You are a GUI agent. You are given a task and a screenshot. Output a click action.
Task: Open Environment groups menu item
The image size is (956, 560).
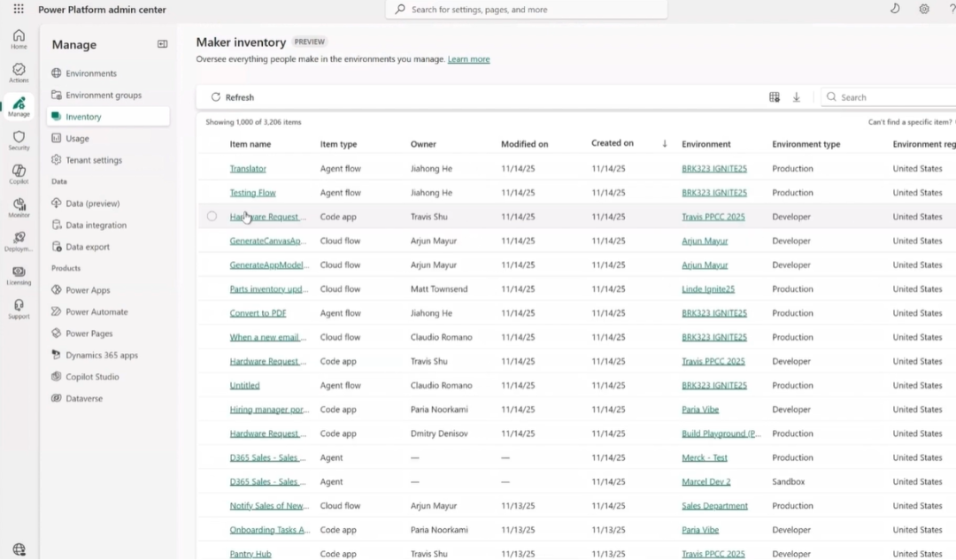(104, 95)
